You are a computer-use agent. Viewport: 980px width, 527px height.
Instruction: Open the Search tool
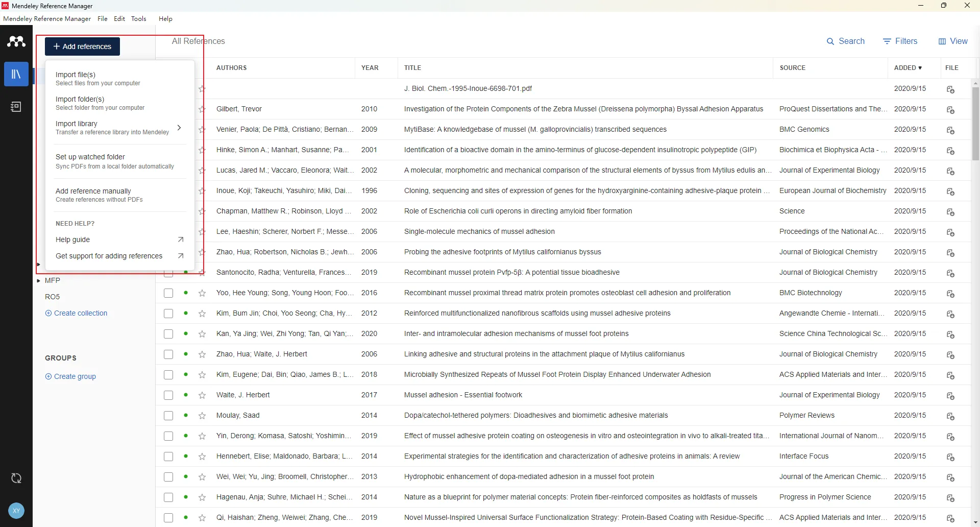pos(846,41)
